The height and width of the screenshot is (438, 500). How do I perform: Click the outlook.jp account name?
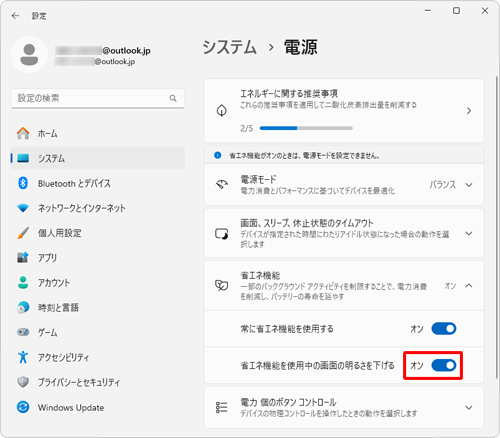click(x=103, y=50)
